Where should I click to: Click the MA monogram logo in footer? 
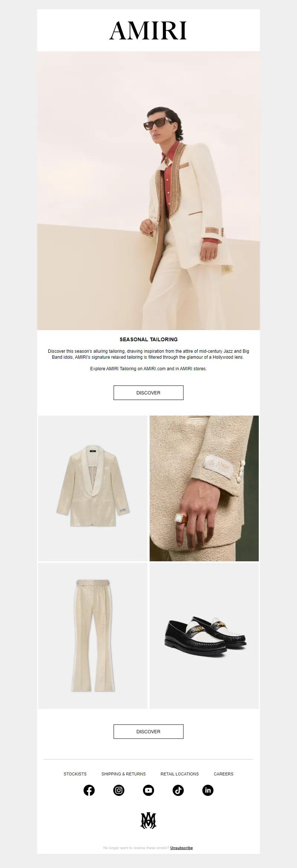[148, 820]
